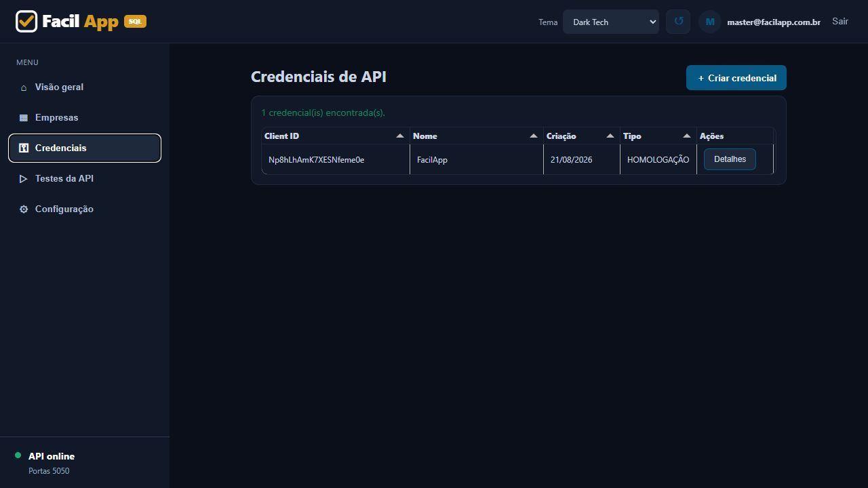
Task: Click the Sair logout link
Action: coord(840,22)
